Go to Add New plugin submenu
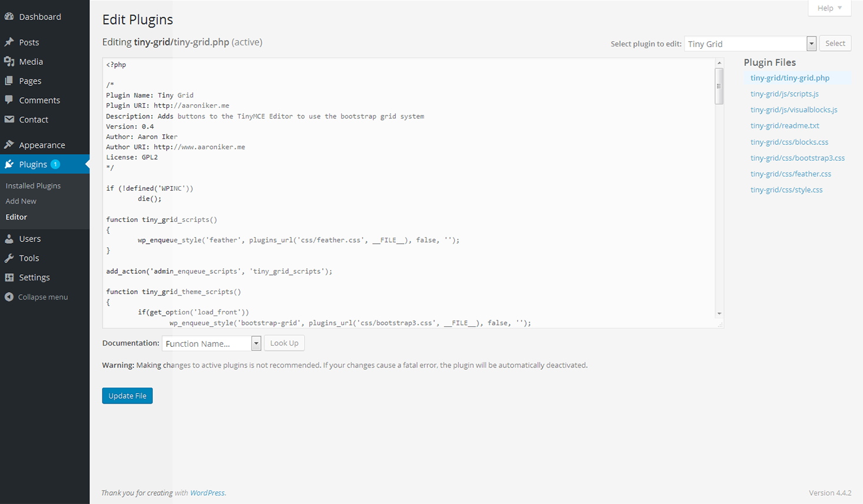Screen dimensions: 863x504 click(x=21, y=201)
